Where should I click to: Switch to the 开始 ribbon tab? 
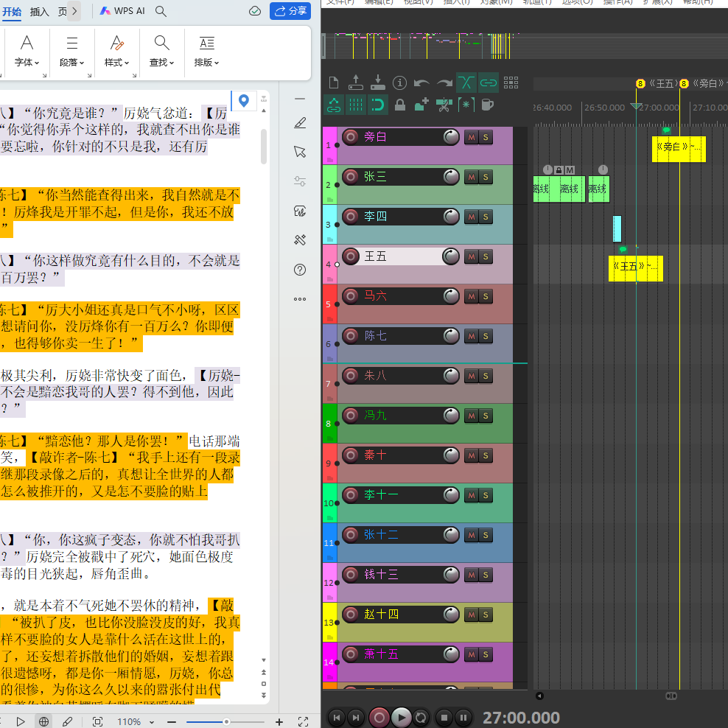(12, 11)
